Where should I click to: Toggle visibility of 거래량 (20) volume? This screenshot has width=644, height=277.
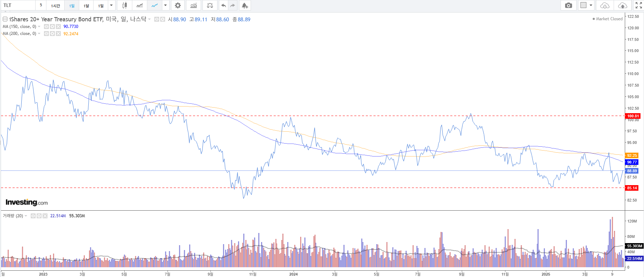(33, 216)
